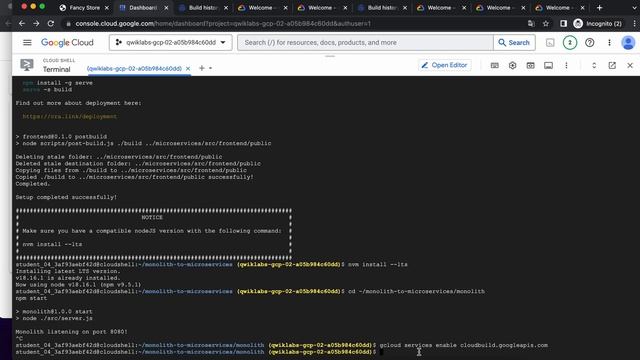
Task: Open the Cloud Shell More options menu
Action: pos(566,65)
